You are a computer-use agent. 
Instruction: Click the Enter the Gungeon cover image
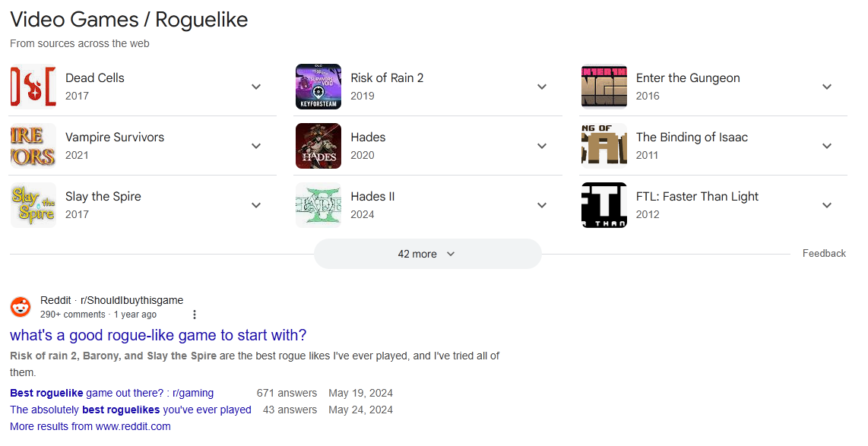(x=604, y=87)
